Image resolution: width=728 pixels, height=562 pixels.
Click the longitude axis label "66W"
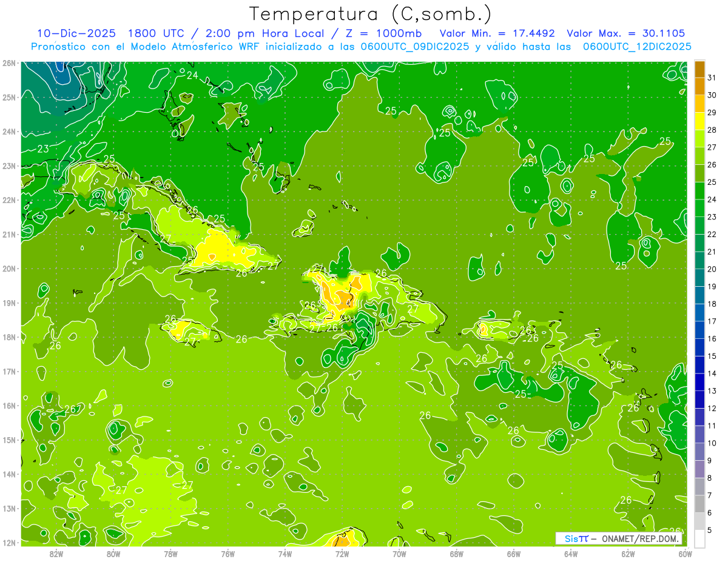(514, 554)
